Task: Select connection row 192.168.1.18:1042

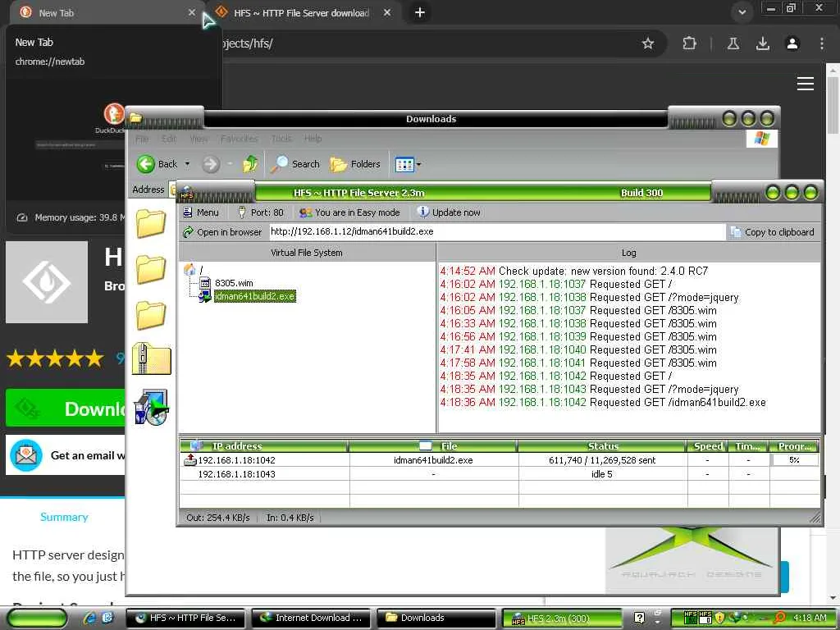Action: click(500, 460)
